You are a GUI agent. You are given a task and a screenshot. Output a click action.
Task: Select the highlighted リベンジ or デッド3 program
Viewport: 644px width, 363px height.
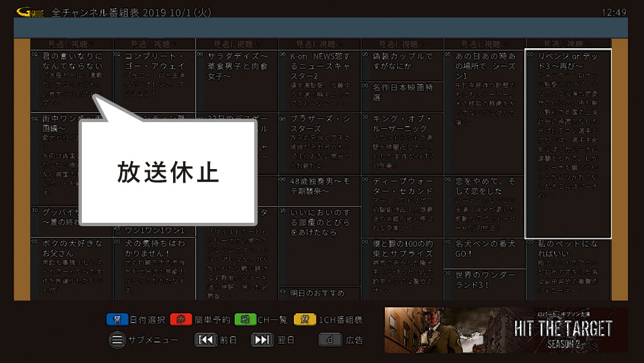pos(568,144)
